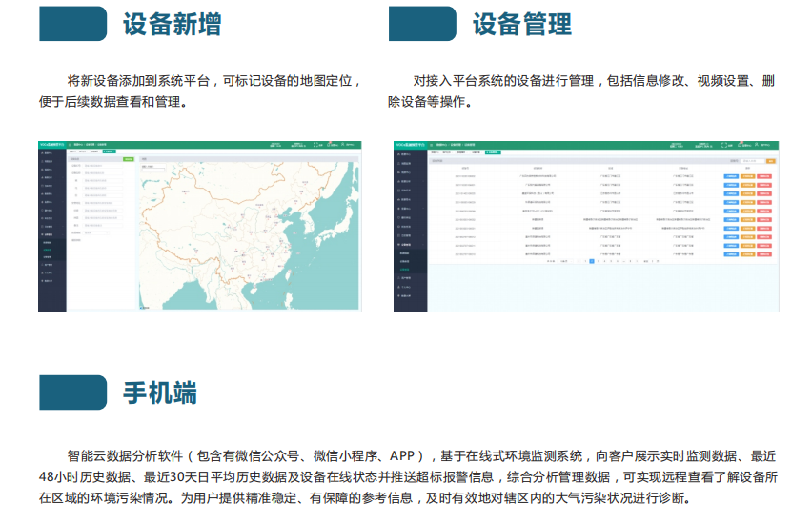Image resolution: width=812 pixels, height=524 pixels.
Task: Select the active green tab in 设备新增 screenshot
Action: tap(110, 151)
